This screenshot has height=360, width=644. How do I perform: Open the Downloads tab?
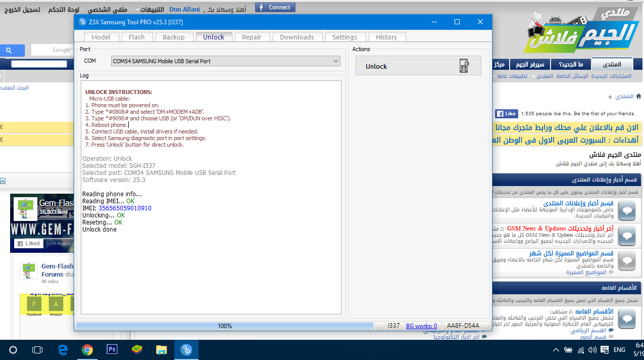pos(297,37)
